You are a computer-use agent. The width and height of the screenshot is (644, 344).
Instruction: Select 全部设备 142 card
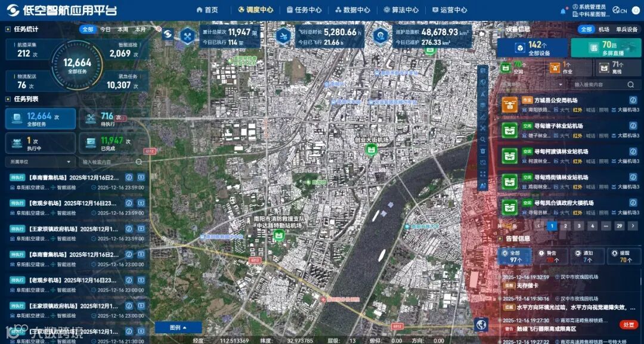click(532, 48)
